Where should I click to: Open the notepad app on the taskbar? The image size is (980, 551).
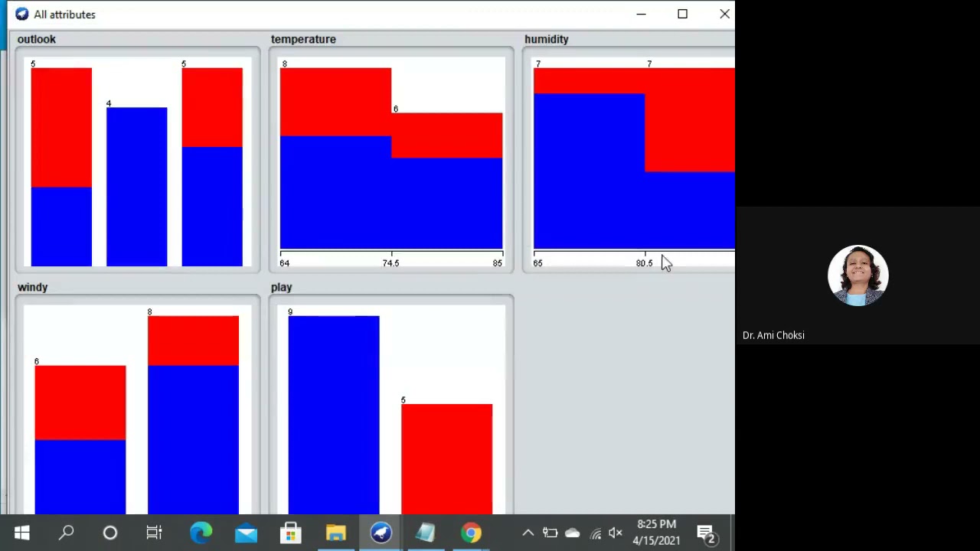[x=425, y=533]
